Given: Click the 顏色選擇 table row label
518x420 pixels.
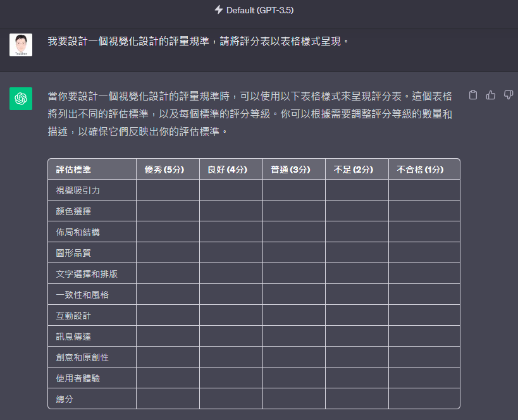Looking at the screenshot, I should 73,211.
